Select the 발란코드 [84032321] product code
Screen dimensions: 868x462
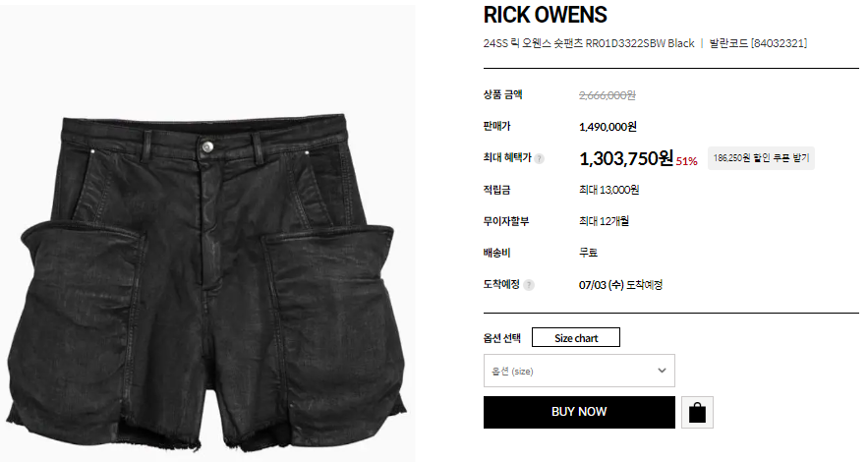pos(758,43)
